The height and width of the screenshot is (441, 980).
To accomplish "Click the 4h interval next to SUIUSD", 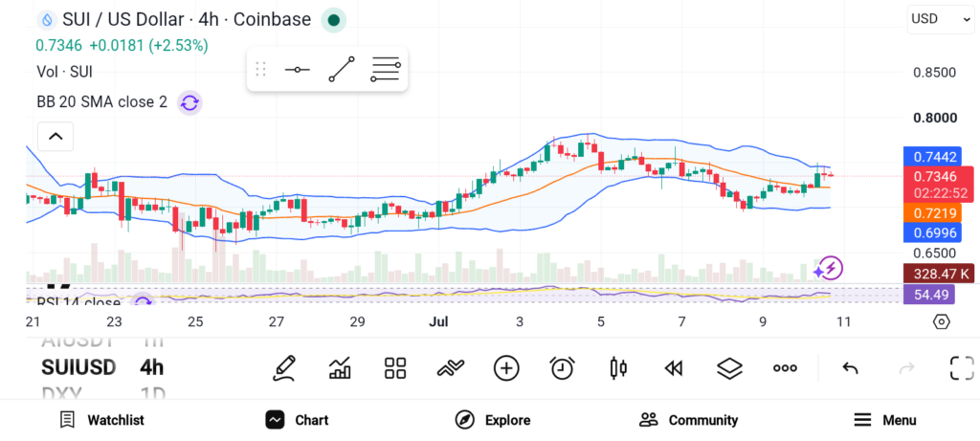I will click(x=152, y=367).
